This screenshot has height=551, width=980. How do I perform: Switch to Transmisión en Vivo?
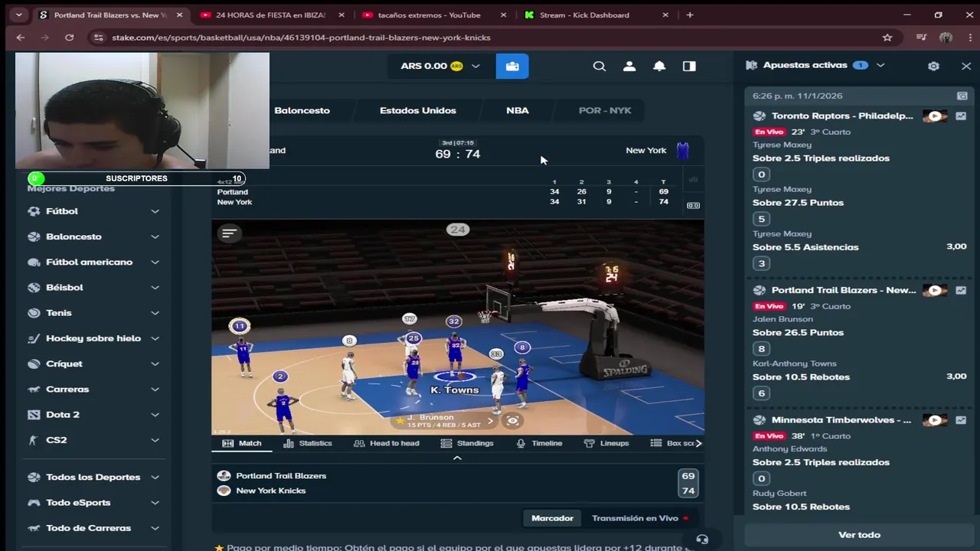(x=640, y=518)
